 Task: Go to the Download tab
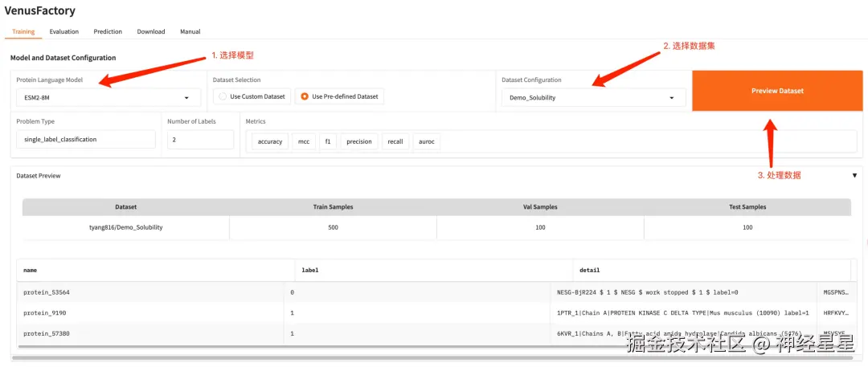tap(151, 31)
